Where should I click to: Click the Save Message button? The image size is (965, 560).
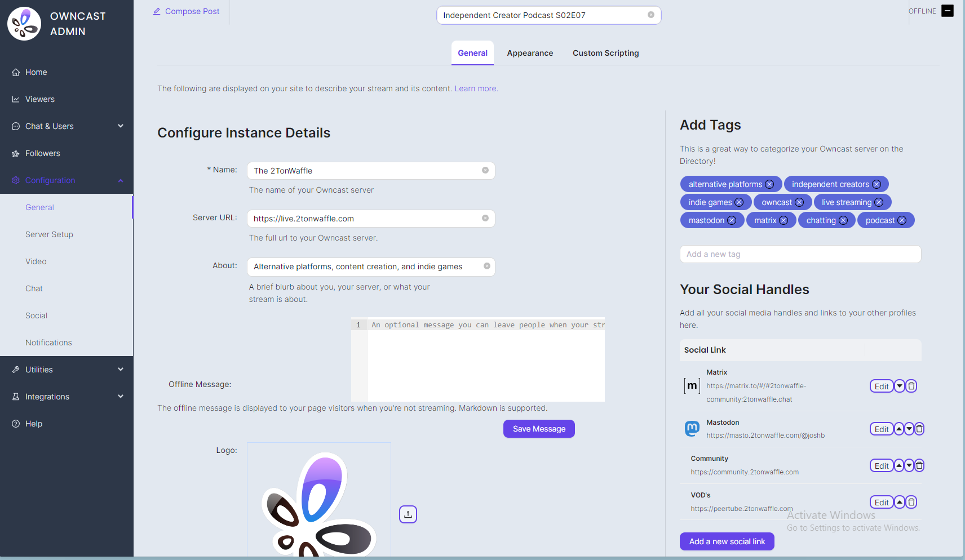tap(539, 429)
